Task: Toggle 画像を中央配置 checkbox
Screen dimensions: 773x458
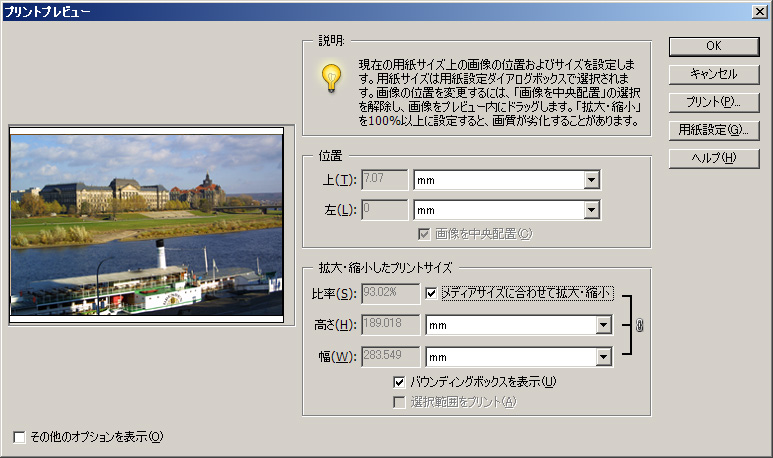Action: coord(425,234)
